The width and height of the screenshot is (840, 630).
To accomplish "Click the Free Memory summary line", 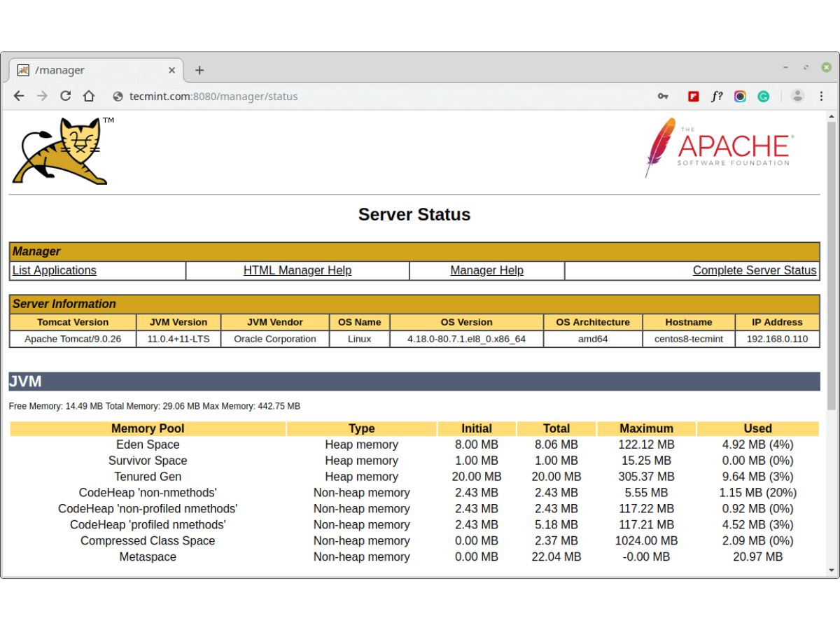I will click(x=155, y=406).
